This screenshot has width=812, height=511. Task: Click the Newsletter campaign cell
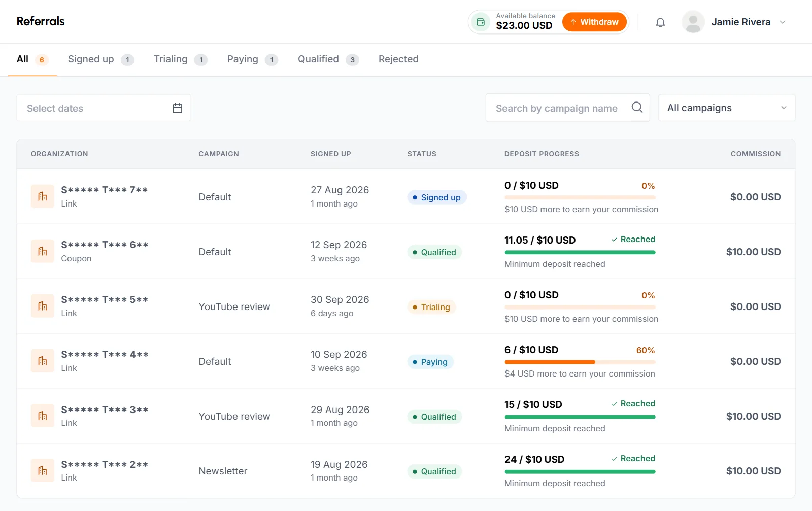coord(223,471)
